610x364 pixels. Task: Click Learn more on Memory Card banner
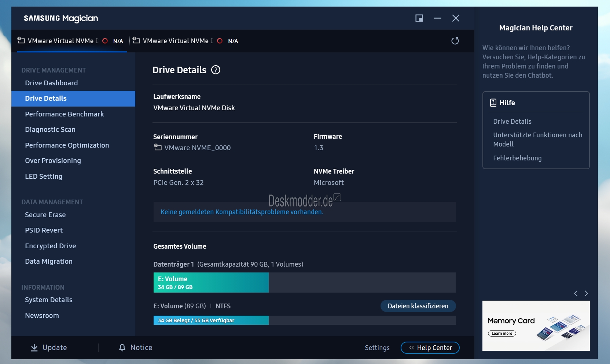click(x=502, y=334)
